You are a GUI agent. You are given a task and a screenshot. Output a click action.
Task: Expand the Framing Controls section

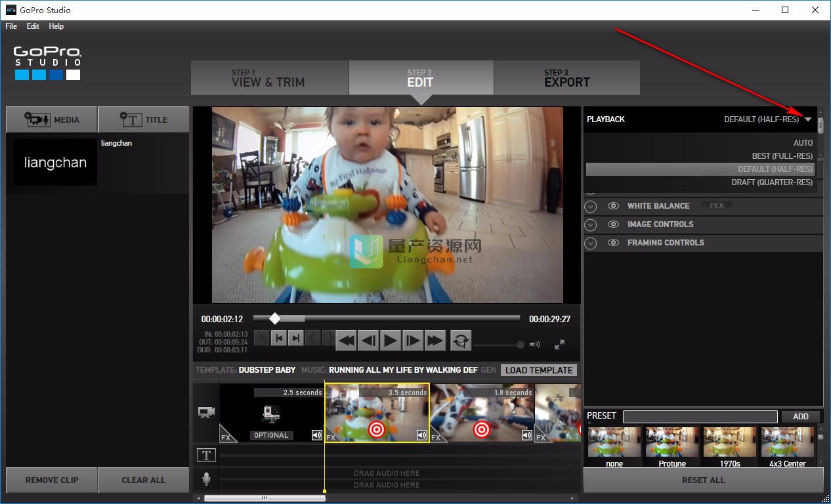[x=591, y=243]
